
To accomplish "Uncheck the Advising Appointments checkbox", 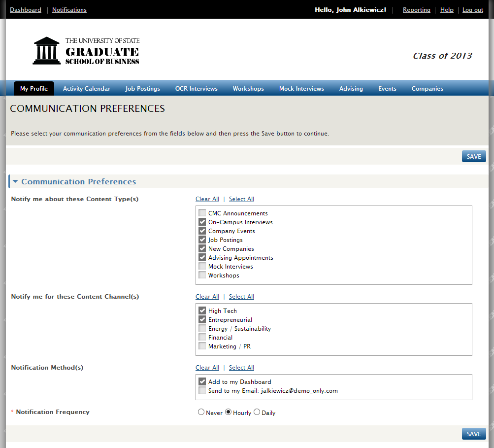I will click(x=202, y=257).
